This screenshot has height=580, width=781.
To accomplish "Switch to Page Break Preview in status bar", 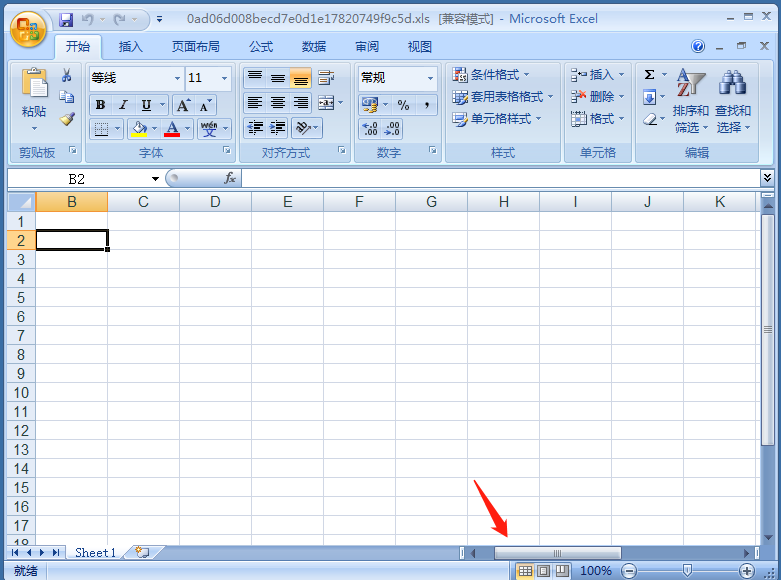I will click(562, 571).
